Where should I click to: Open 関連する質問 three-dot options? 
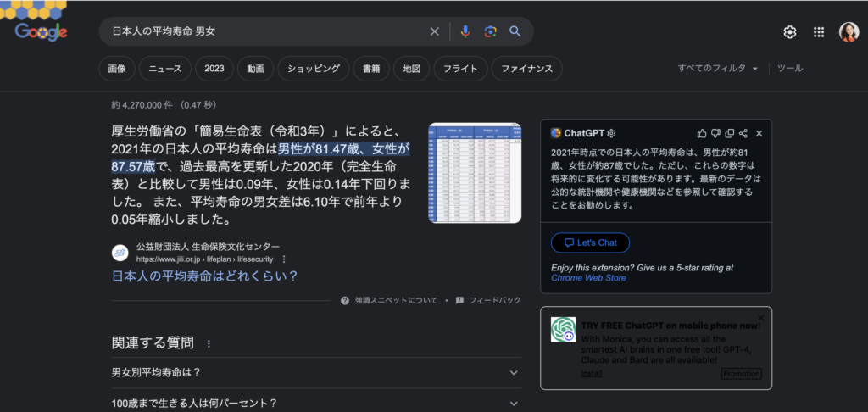(x=209, y=344)
